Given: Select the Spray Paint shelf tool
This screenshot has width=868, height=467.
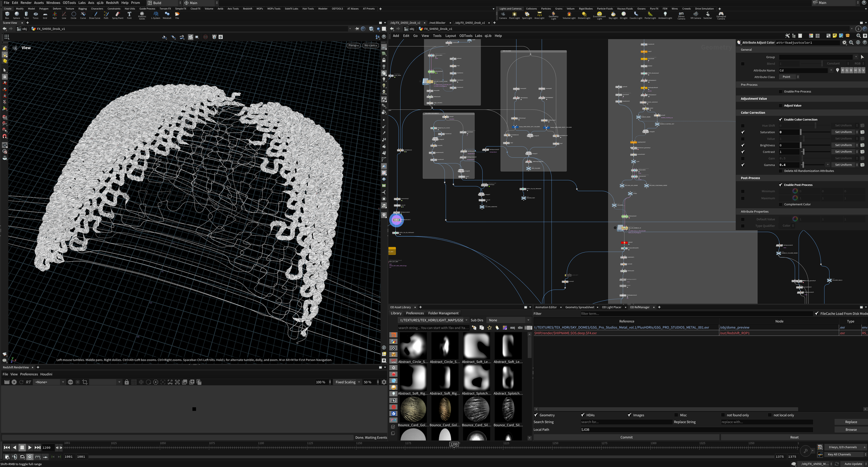Looking at the screenshot, I should [117, 15].
